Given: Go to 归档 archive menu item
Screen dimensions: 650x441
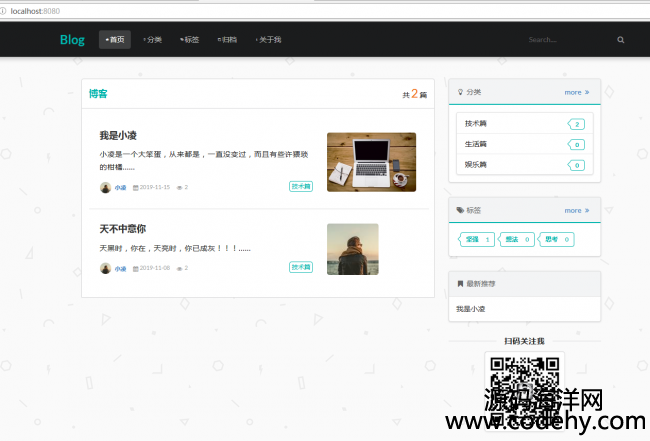Looking at the screenshot, I should click(227, 40).
